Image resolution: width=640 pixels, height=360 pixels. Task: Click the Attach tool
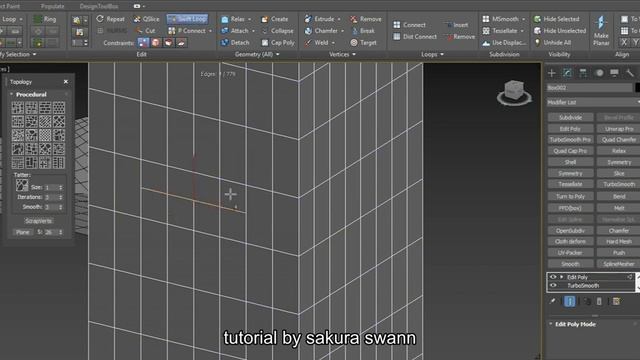pos(235,31)
